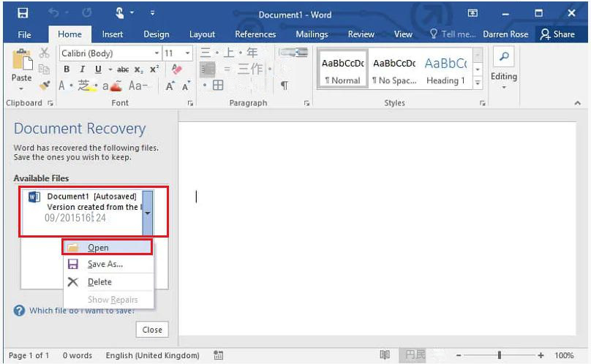Apply the Heading 1 style
This screenshot has width=591, height=364.
446,69
